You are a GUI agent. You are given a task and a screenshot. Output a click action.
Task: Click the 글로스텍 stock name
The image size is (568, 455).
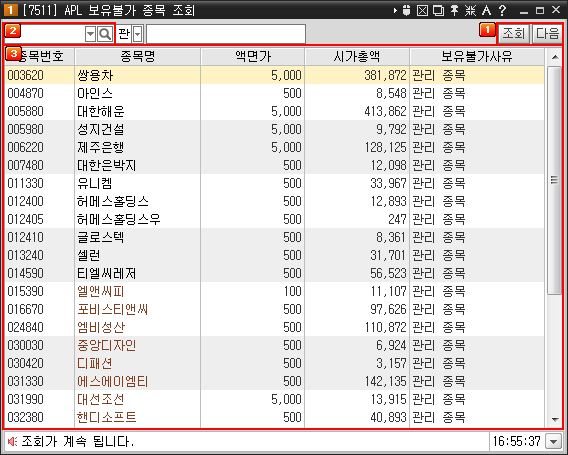101,237
